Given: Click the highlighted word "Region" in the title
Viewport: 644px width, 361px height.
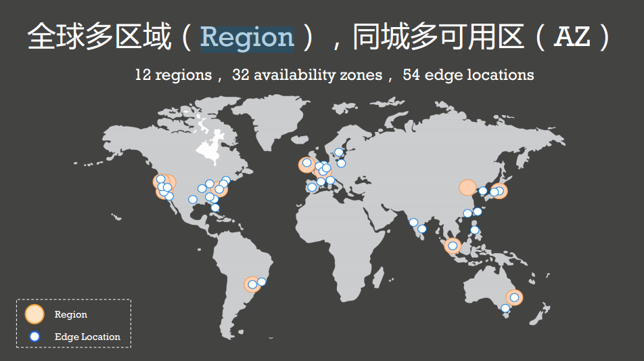Looking at the screenshot, I should click(x=248, y=38).
